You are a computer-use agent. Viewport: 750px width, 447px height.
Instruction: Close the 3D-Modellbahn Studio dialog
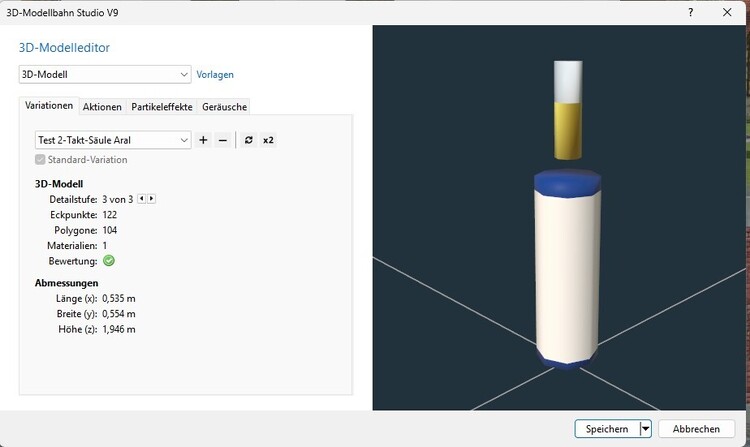[727, 12]
